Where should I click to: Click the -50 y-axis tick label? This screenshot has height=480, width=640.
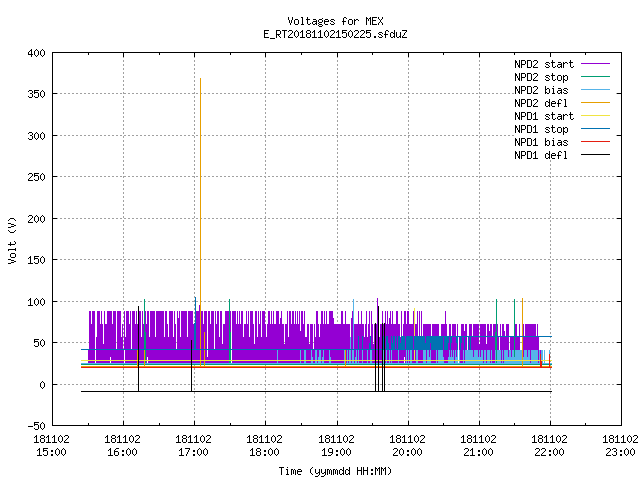point(36,426)
